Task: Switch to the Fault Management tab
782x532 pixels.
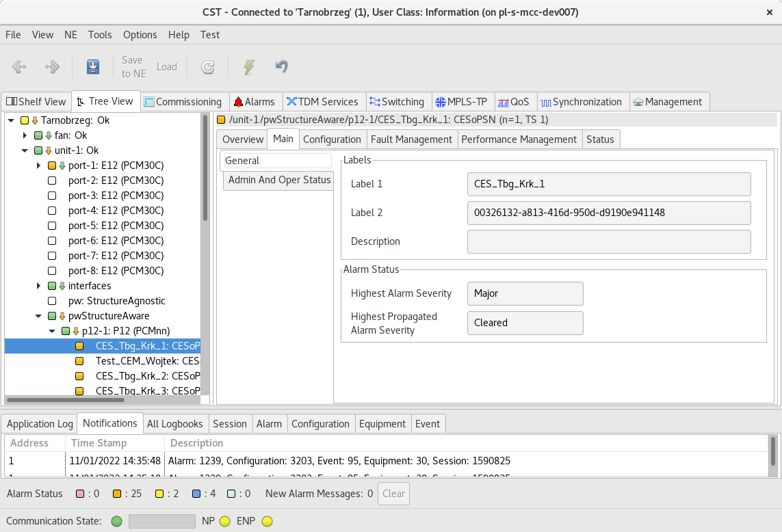Action: 411,139
